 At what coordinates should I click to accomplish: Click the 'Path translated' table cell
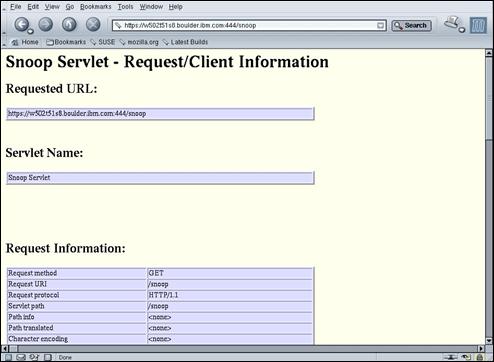(77, 328)
